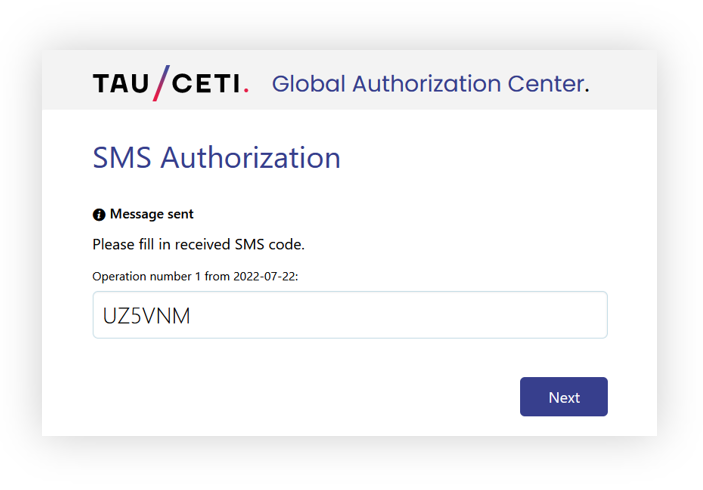
Task: Select the TAU word in the logo
Action: pos(121,84)
